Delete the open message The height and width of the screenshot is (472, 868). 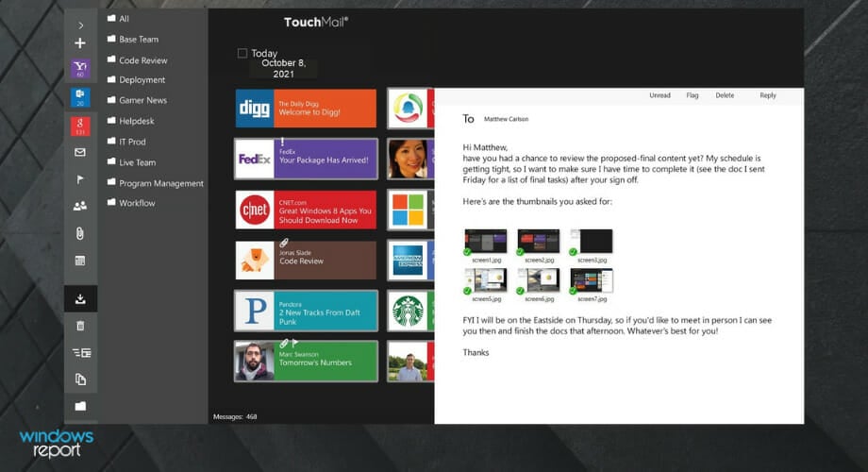725,95
